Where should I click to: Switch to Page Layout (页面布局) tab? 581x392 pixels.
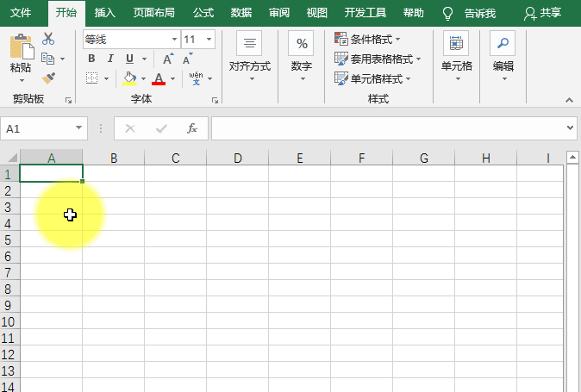(153, 13)
